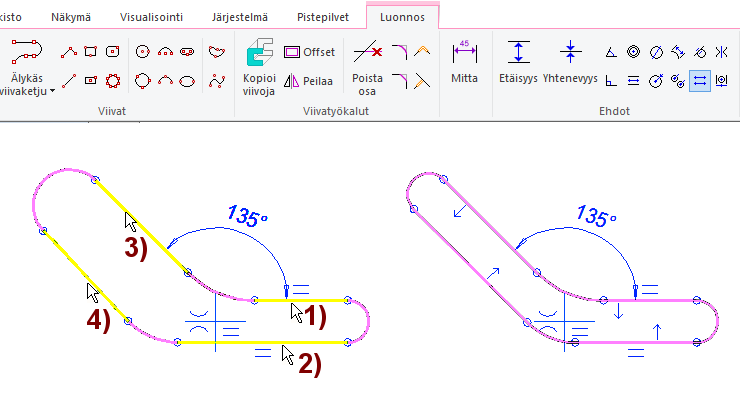This screenshot has width=740, height=393.
Task: Choose the three-point arc tool
Action: point(165,81)
